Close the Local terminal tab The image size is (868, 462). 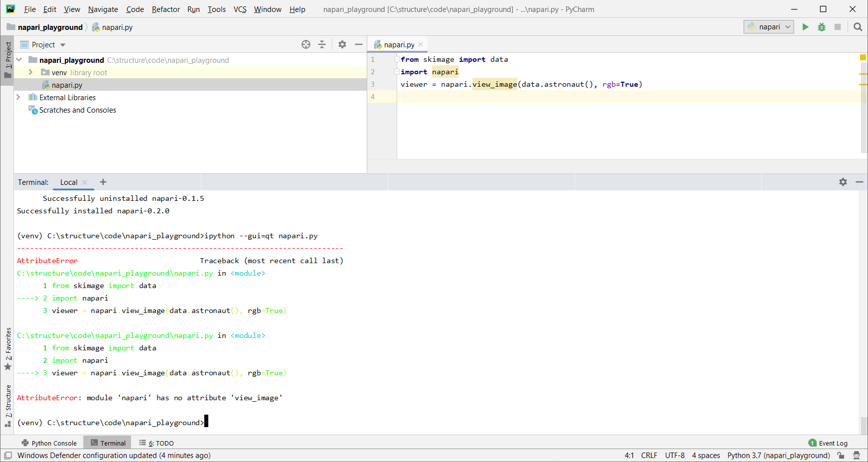click(x=85, y=182)
